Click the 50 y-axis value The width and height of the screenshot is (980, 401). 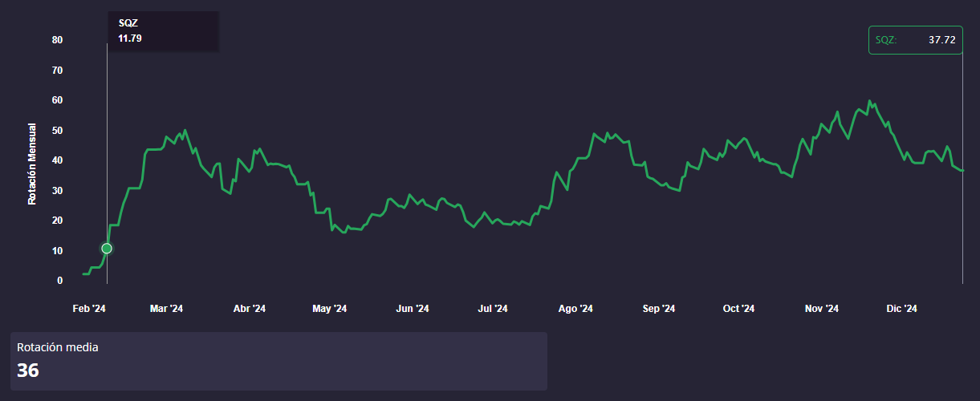click(x=58, y=131)
